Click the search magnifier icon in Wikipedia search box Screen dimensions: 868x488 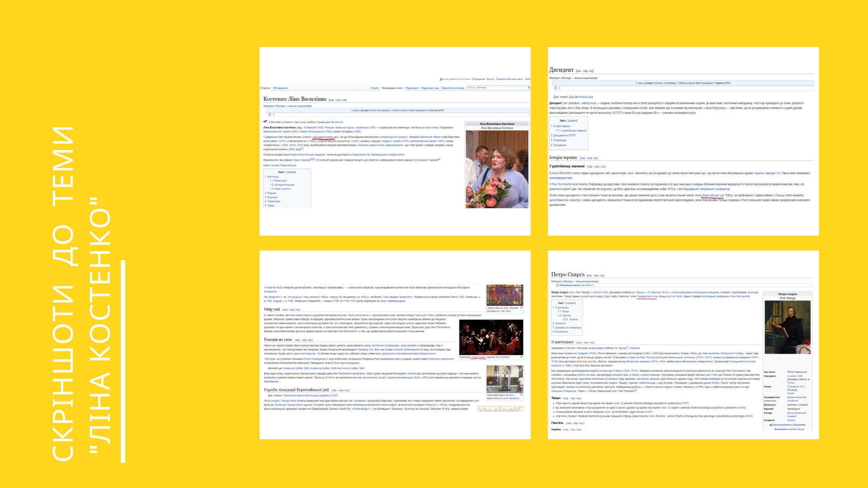528,88
